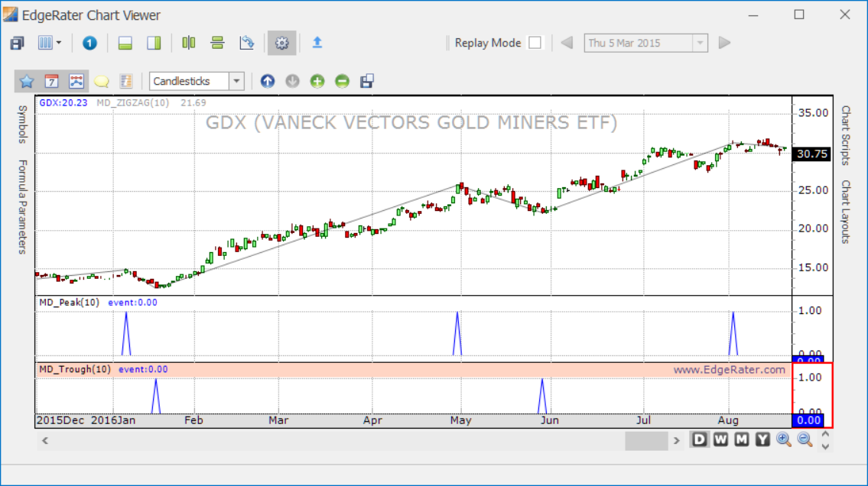Viewport: 868px width, 486px height.
Task: Open chart settings gear icon
Action: click(x=281, y=43)
